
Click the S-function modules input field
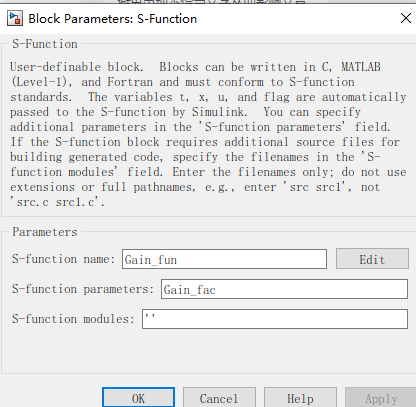click(275, 319)
